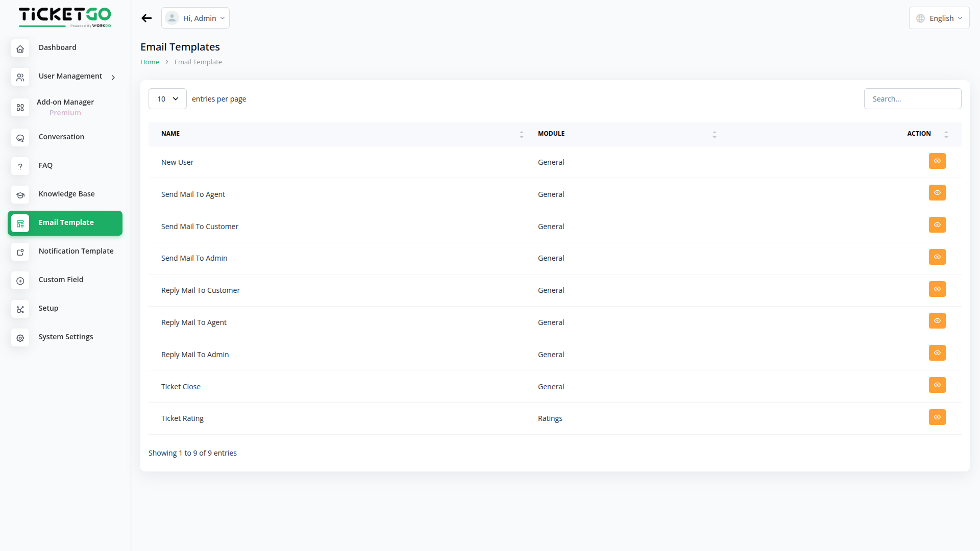Go to the Setup menu item
The image size is (980, 551).
48,308
